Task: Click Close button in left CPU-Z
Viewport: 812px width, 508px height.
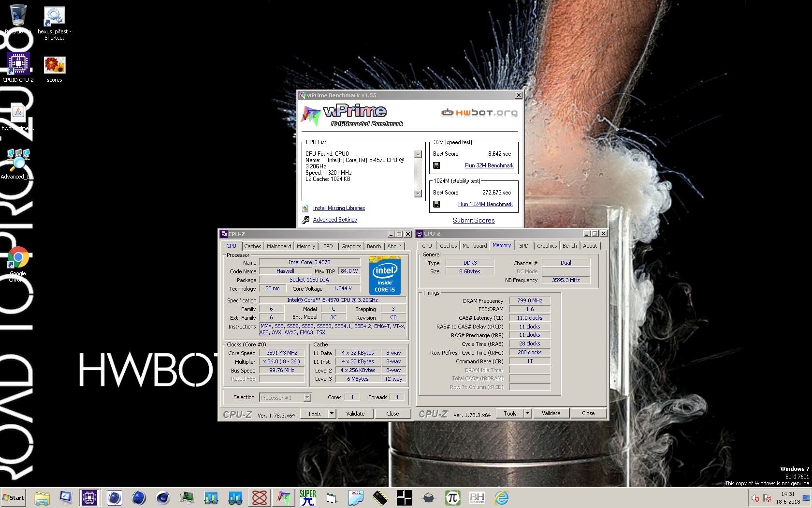Action: [x=392, y=414]
